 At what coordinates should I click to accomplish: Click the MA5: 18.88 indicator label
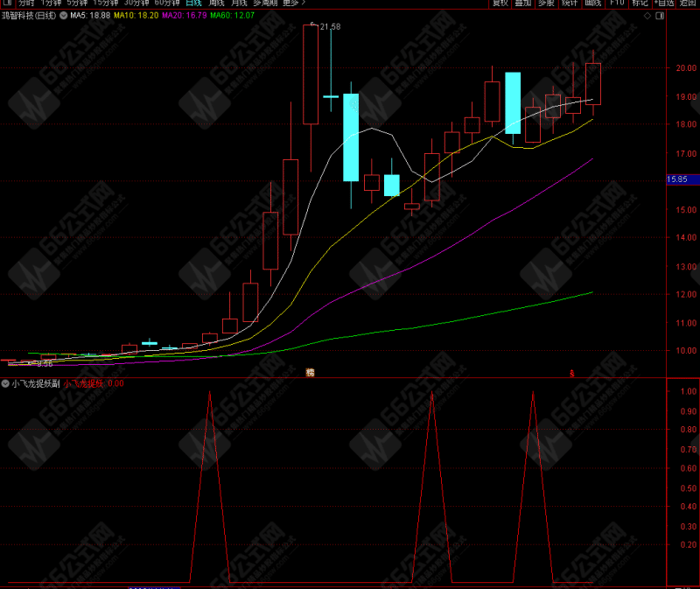[90, 15]
